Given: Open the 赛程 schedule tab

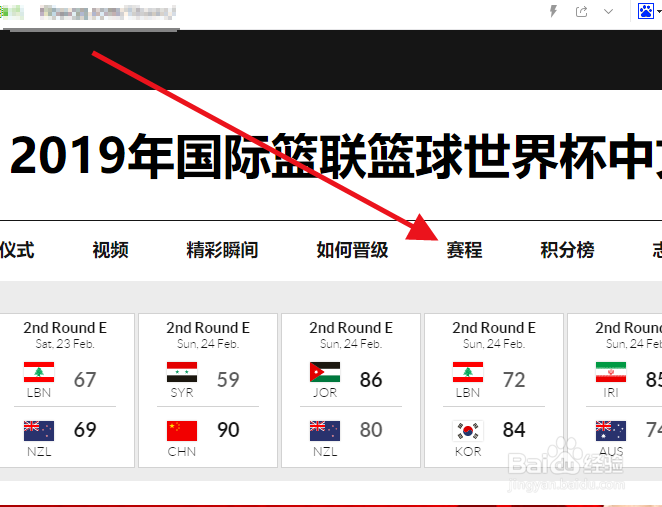Looking at the screenshot, I should 464,250.
